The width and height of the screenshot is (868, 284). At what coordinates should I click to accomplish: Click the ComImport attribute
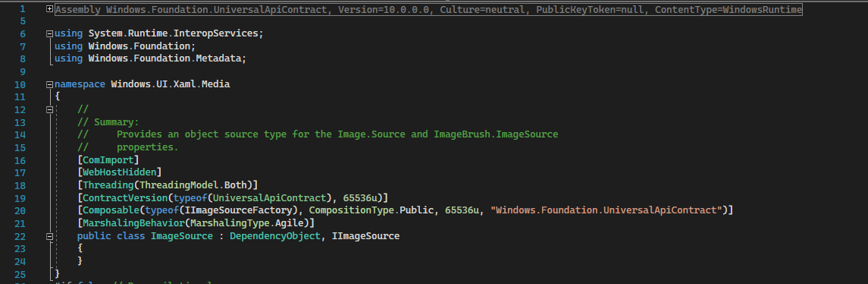108,160
